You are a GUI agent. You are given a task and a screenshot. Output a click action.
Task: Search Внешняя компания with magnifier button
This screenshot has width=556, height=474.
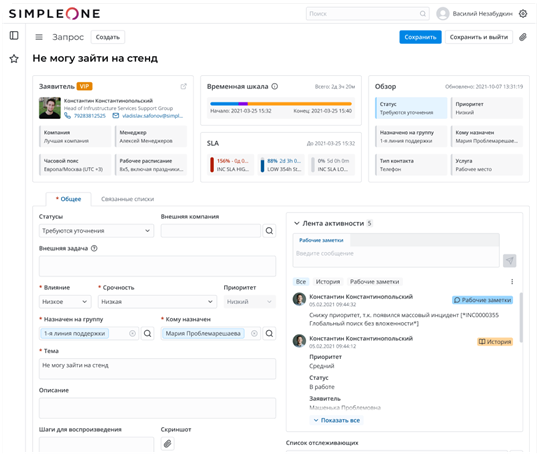click(x=269, y=231)
